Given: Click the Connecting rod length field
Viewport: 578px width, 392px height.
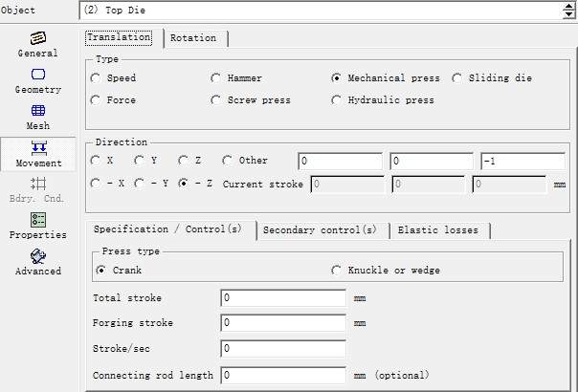Looking at the screenshot, I should tap(282, 376).
